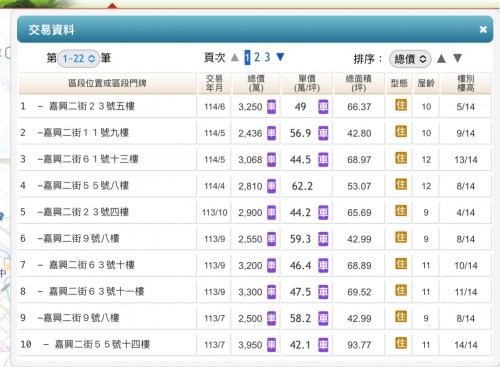Image resolution: width=500 pixels, height=367 pixels.
Task: Go to page 2
Action: pyautogui.click(x=257, y=57)
